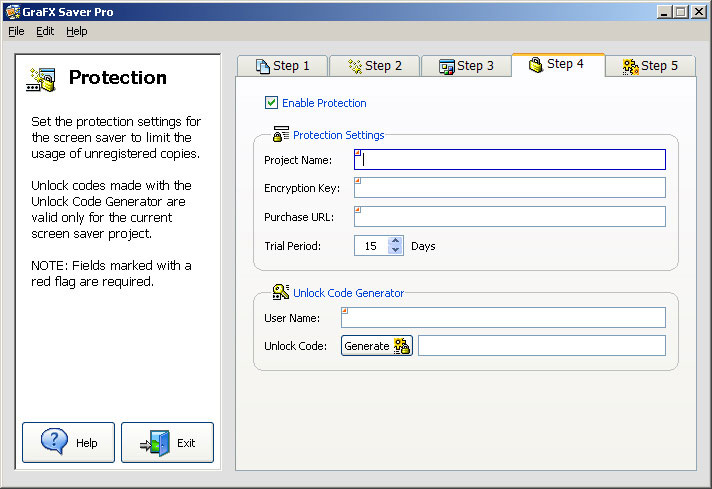Click the key-and-lock icon on Generate button
This screenshot has width=712, height=489.
pos(402,346)
